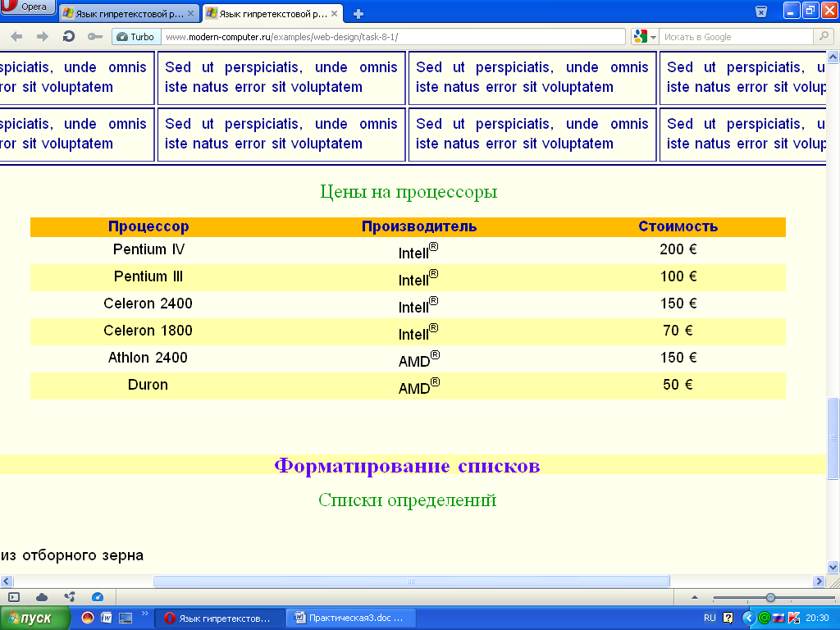
Task: Click the horizontal scrollbar thumb
Action: click(412, 581)
